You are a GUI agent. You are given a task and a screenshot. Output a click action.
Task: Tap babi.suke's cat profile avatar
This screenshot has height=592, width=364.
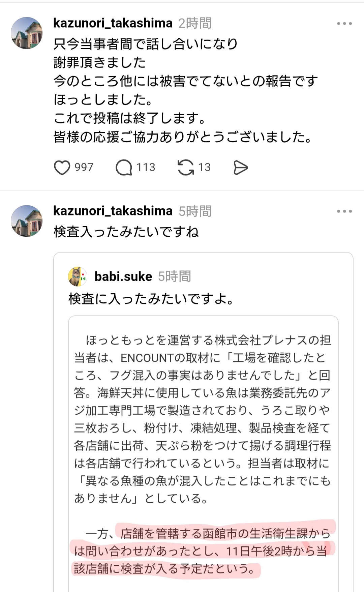click(x=78, y=276)
